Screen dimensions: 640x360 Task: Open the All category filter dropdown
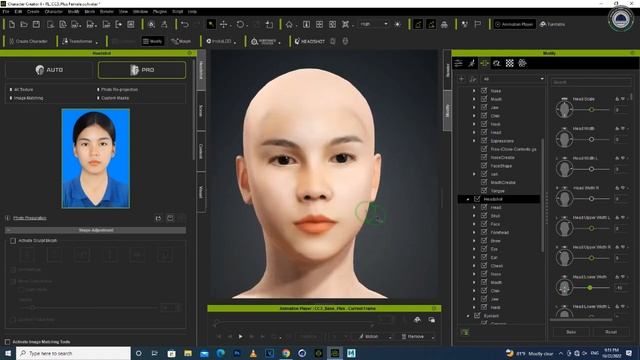click(513, 79)
